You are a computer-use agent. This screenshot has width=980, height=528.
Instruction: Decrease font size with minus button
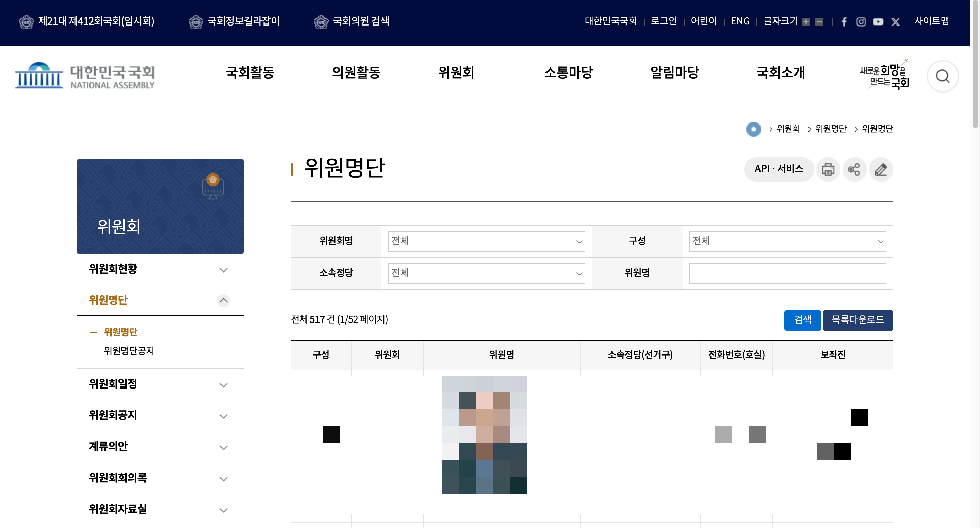(819, 22)
